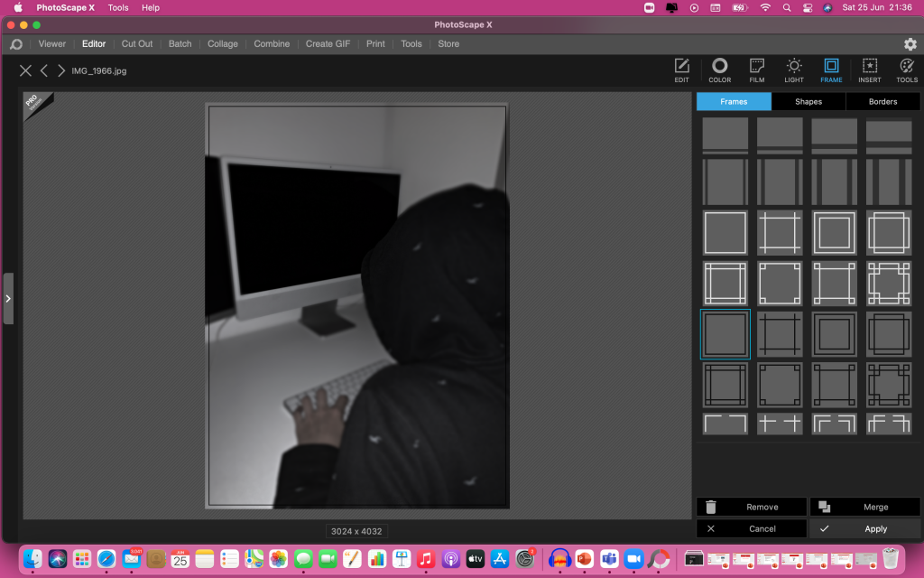Open the EDIT tool panel
Viewport: 924px width, 578px height.
tap(681, 70)
